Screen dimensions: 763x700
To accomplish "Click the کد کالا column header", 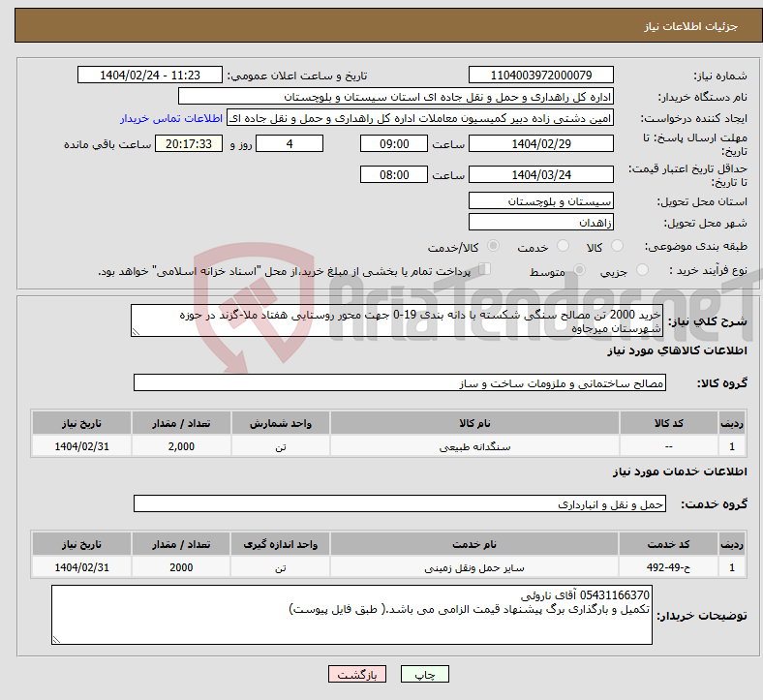I will [x=669, y=423].
